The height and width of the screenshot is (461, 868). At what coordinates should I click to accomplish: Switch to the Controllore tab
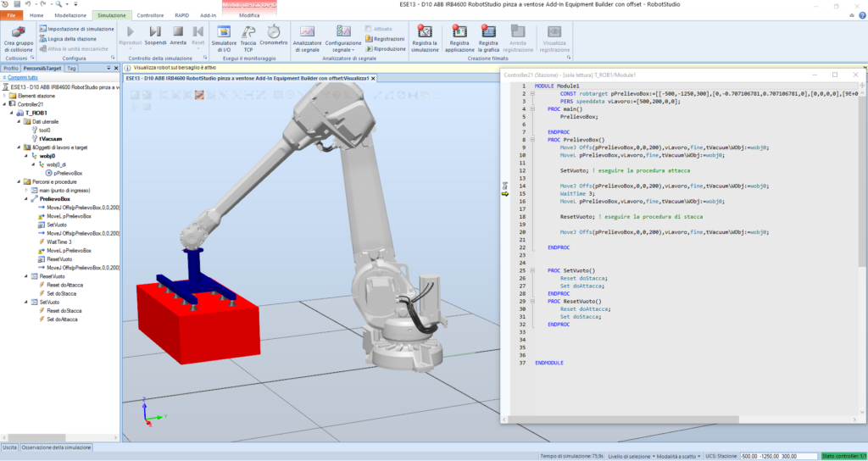pos(150,15)
